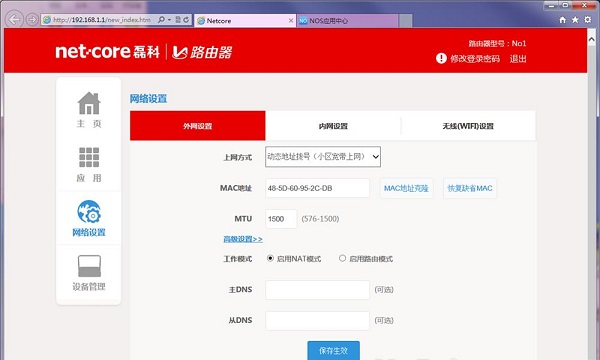The image size is (600, 360).
Task: Select the 外网设置 tab
Action: coord(197,126)
